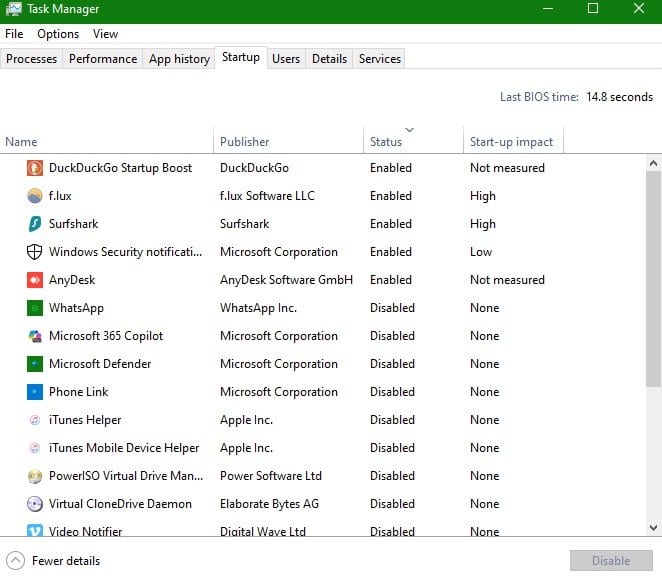
Task: Click the AnyDesk app icon
Action: click(35, 280)
